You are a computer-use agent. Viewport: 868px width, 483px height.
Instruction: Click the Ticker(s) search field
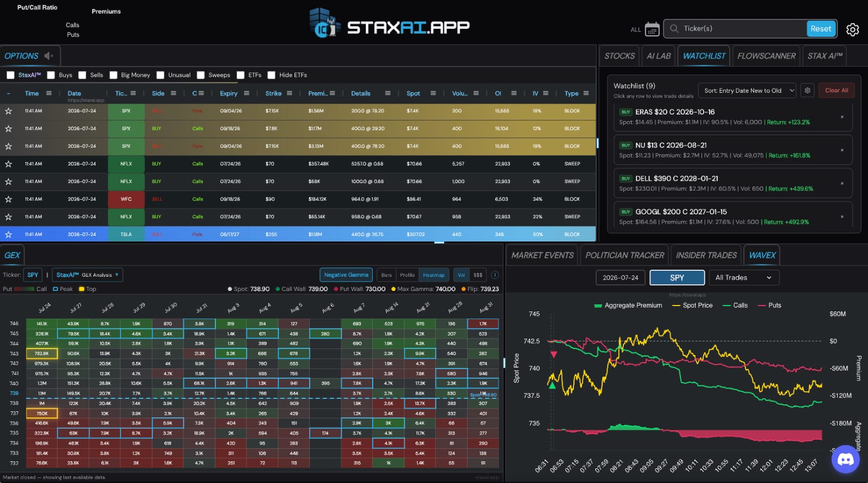pyautogui.click(x=743, y=29)
